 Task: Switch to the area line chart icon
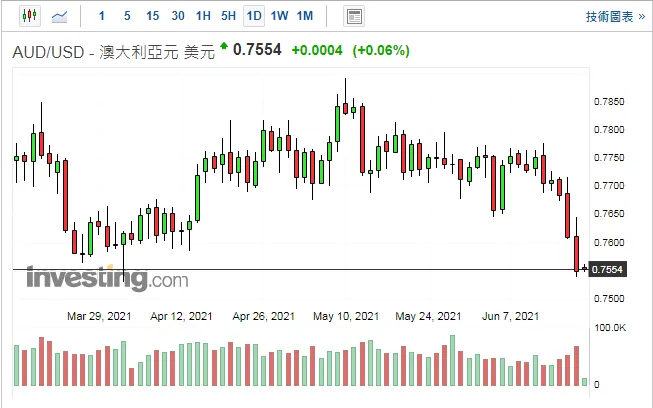pos(59,17)
